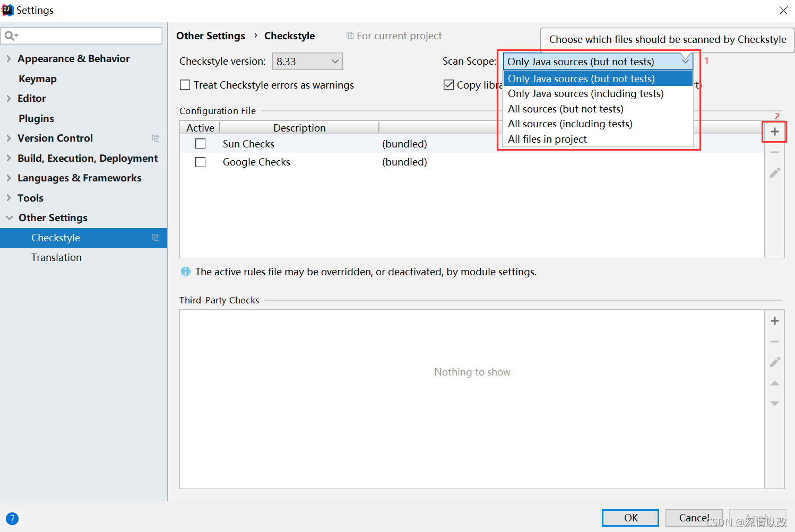795x532 pixels.
Task: Select Only Java sources (including tests)
Action: (x=598, y=93)
